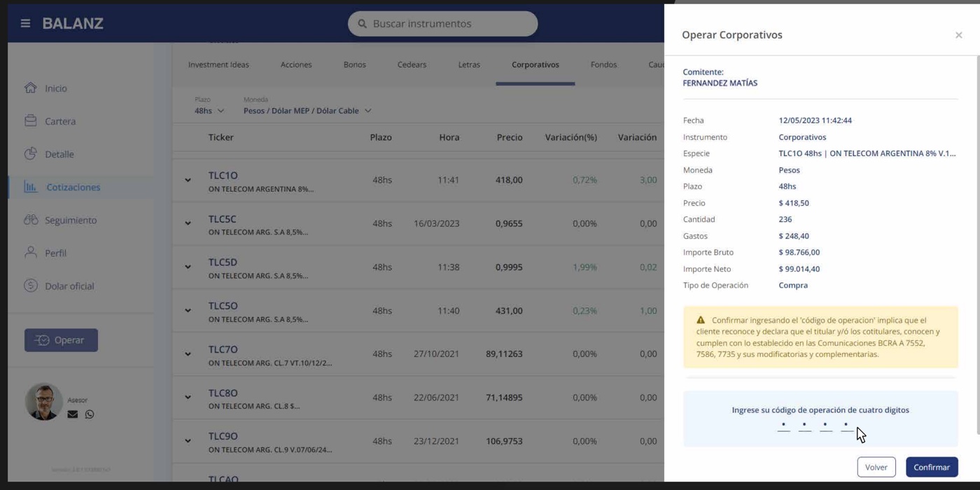Open the hamburger menu next to BALANZ

(25, 23)
